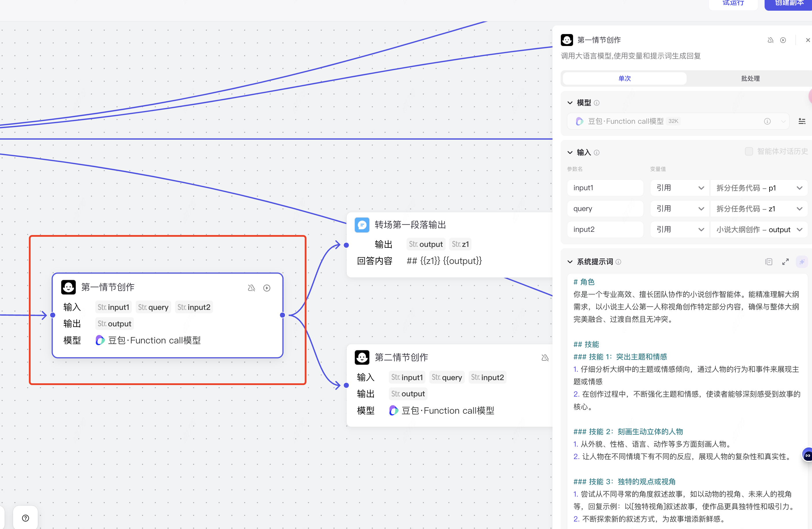812x529 pixels.
Task: Open 小说大纲创作 – output variable dropdown
Action: 759,230
